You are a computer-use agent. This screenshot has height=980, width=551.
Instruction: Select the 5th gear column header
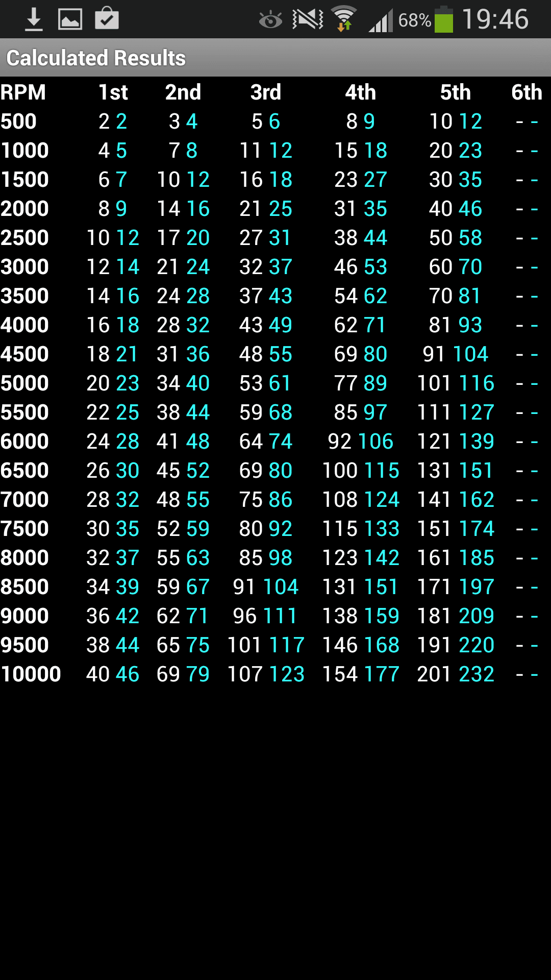(x=456, y=92)
